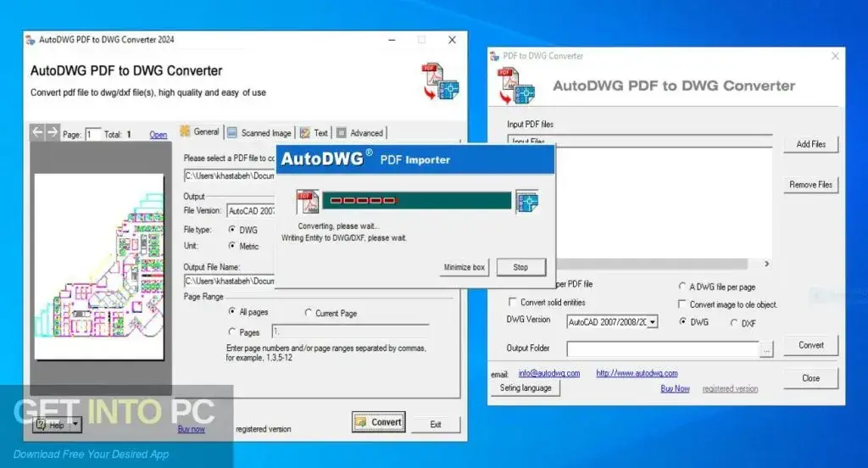Click the PDF file icon in importer dialog

[307, 202]
